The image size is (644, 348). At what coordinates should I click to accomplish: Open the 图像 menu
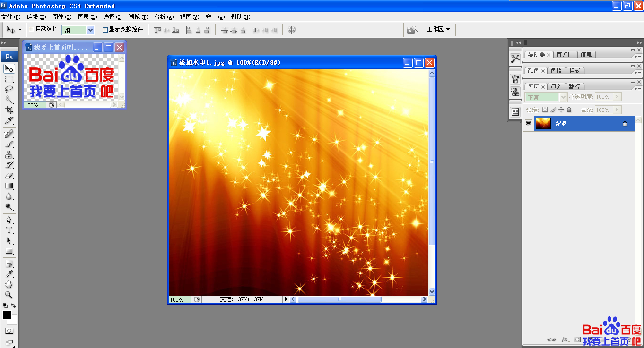coord(62,17)
